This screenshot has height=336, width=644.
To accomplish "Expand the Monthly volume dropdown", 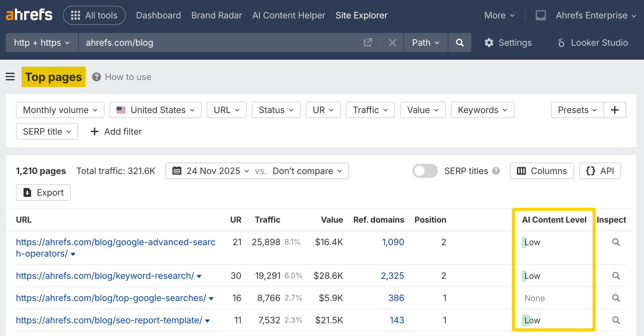I will [x=60, y=110].
